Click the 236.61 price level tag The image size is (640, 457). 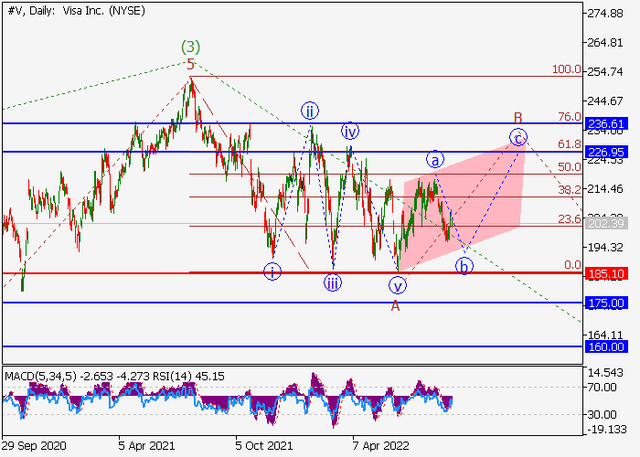(606, 123)
